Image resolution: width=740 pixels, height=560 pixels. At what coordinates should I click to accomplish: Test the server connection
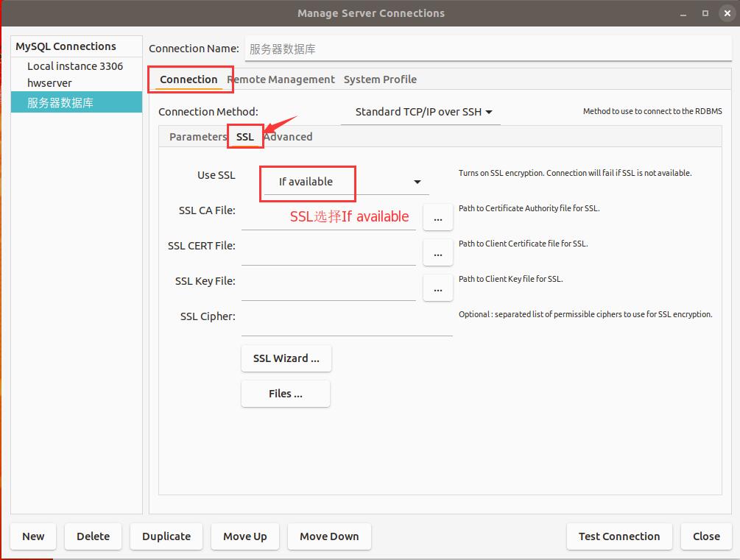point(619,536)
